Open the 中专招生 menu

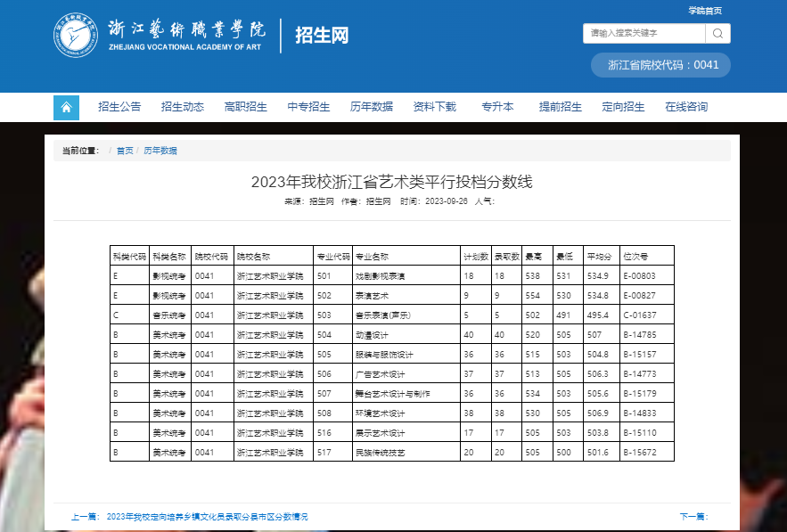tap(308, 107)
